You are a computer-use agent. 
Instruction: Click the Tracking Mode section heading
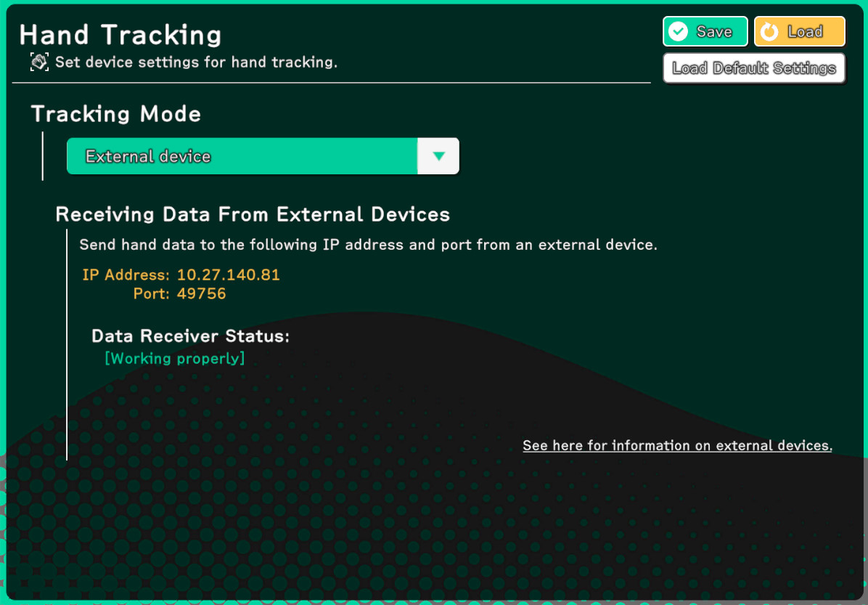pos(116,114)
